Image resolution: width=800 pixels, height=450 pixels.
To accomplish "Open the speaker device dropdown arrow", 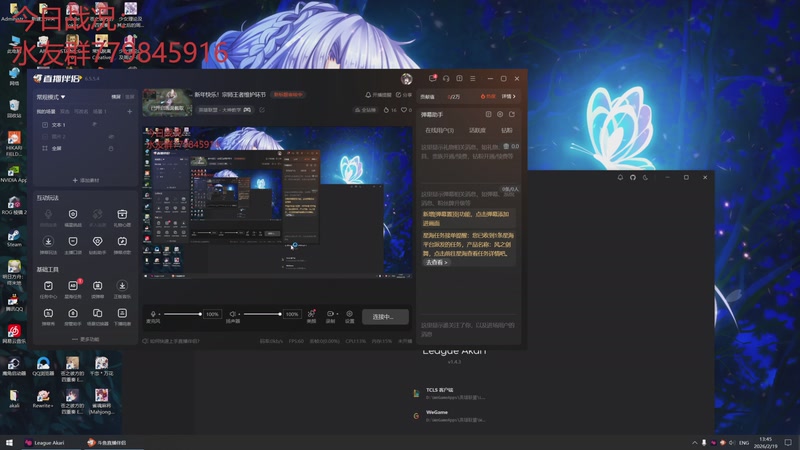I will tap(239, 314).
